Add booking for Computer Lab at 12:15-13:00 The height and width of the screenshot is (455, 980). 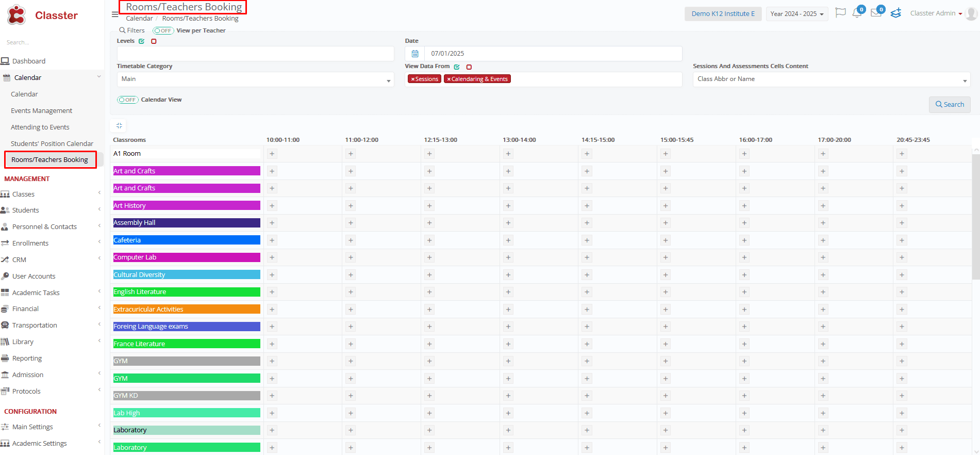429,257
